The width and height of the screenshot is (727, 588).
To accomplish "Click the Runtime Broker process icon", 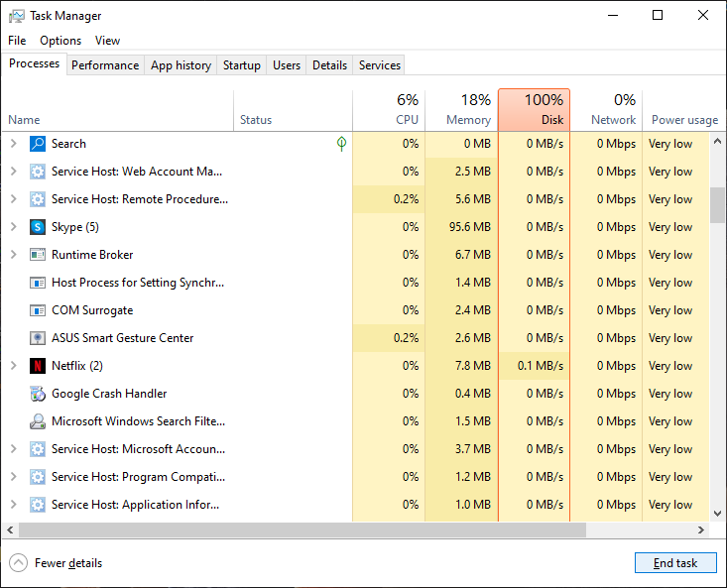I will coord(38,255).
